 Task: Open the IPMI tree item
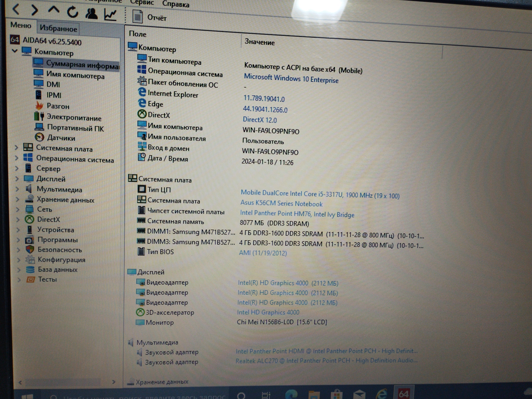coord(54,95)
